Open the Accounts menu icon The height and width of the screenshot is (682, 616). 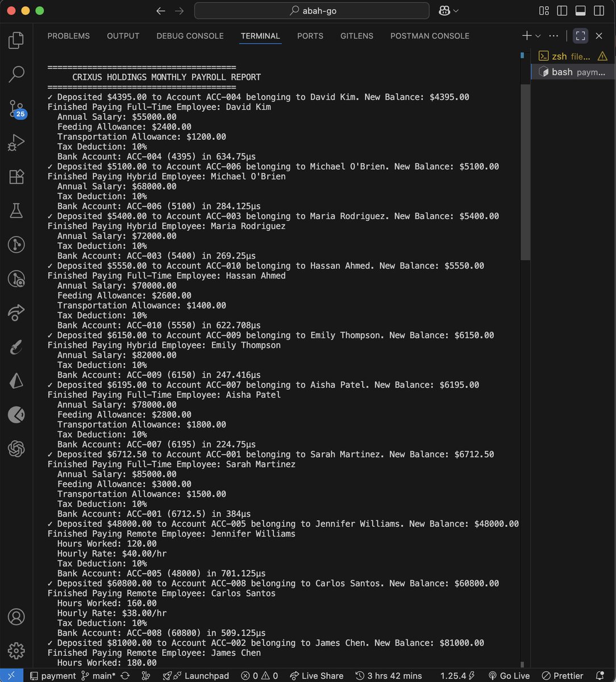click(16, 617)
